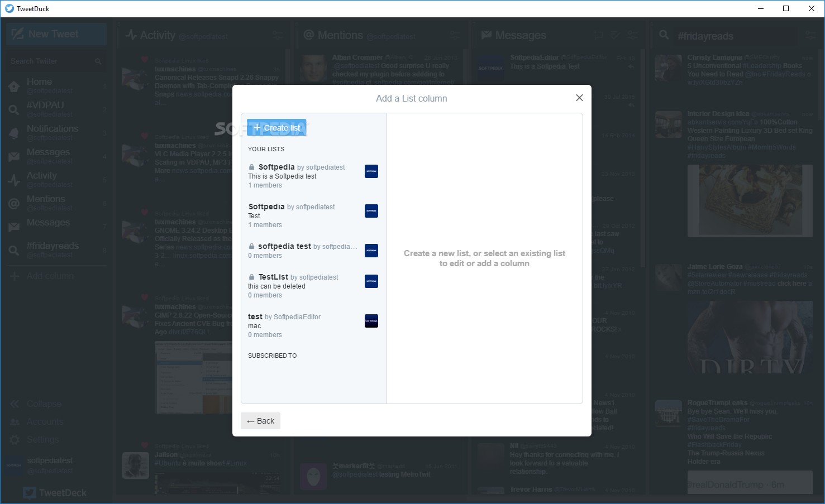Click the avatar of the "softpedia test" list
Viewport: 825px width, 504px height.
[371, 251]
